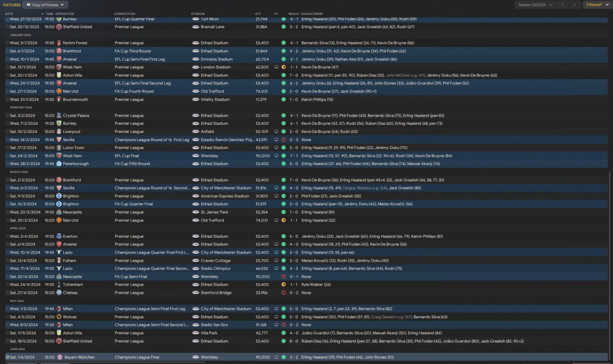Click the Luton Town club badge
This screenshot has width=613, height=364.
pyautogui.click(x=59, y=148)
